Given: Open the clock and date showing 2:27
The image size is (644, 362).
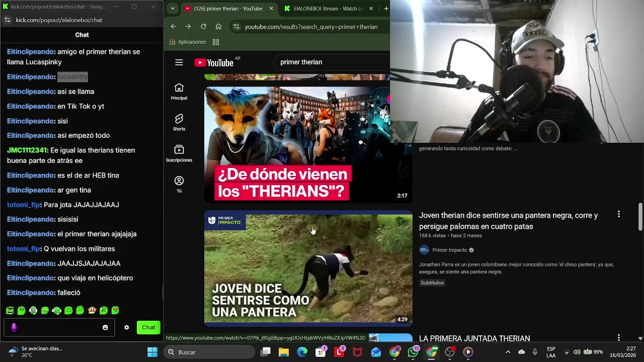Looking at the screenshot, I should [624, 352].
